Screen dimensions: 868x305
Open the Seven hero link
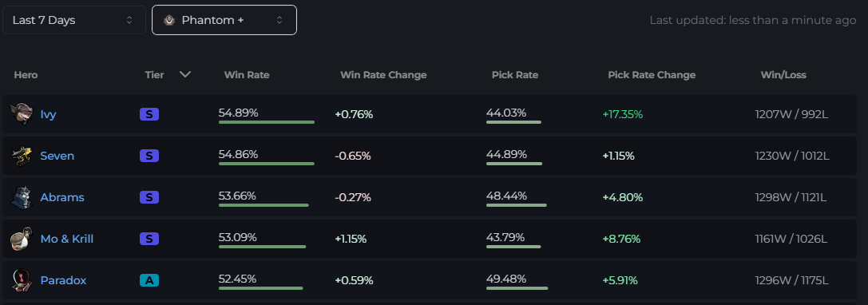pos(57,156)
